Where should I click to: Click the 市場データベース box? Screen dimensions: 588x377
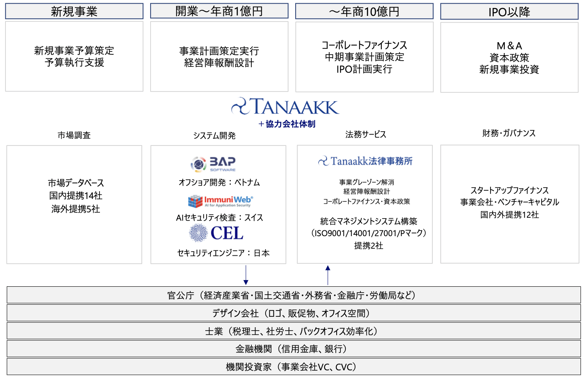pyautogui.click(x=74, y=204)
